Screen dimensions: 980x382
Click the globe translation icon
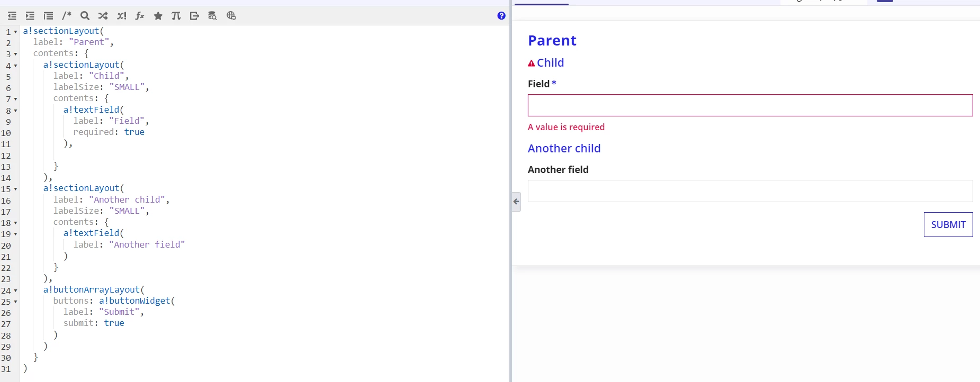click(231, 16)
